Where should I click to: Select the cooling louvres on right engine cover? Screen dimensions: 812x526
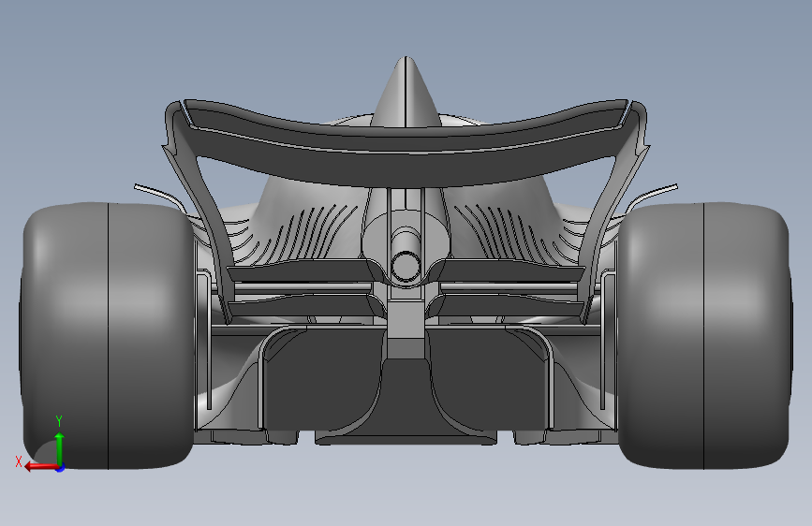(x=501, y=233)
